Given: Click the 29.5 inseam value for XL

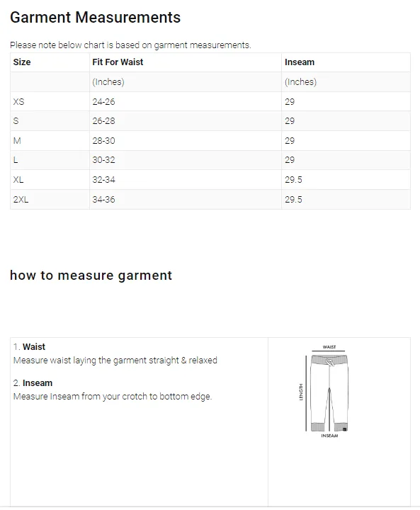Looking at the screenshot, I should (x=293, y=179).
